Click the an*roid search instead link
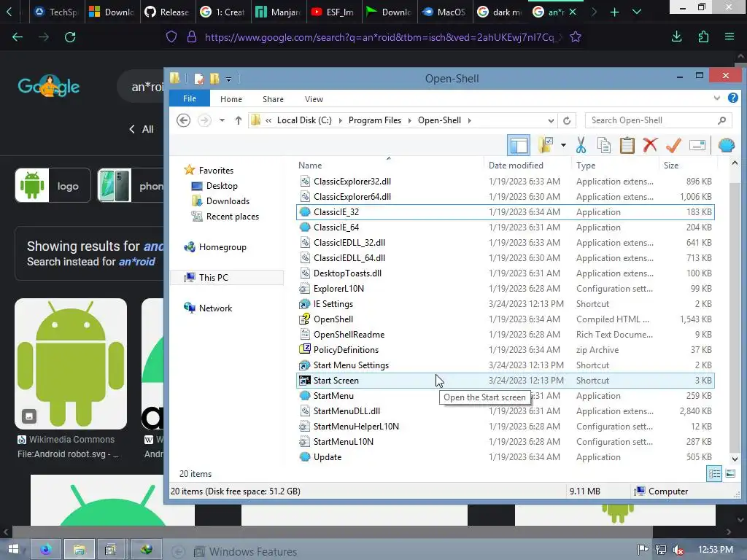This screenshot has width=747, height=560. pos(136,262)
